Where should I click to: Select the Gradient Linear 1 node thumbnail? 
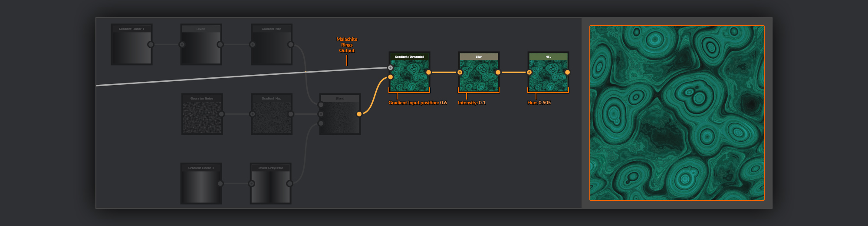[132, 48]
